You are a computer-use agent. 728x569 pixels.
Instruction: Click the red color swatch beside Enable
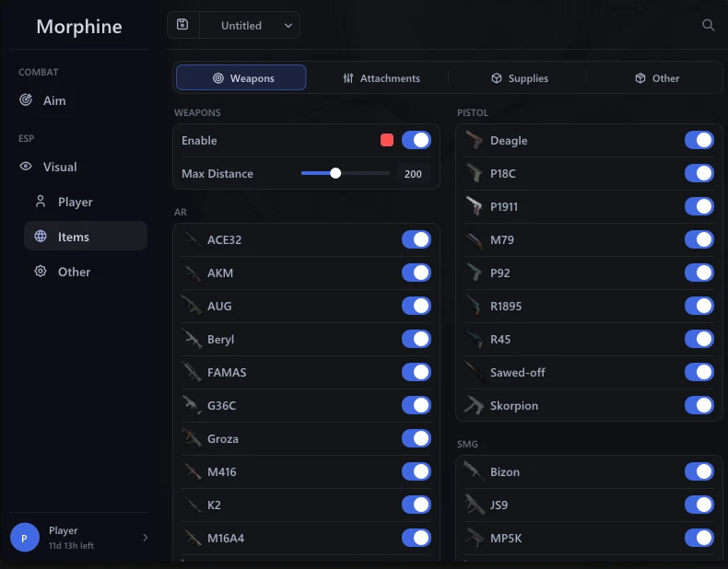click(x=387, y=140)
